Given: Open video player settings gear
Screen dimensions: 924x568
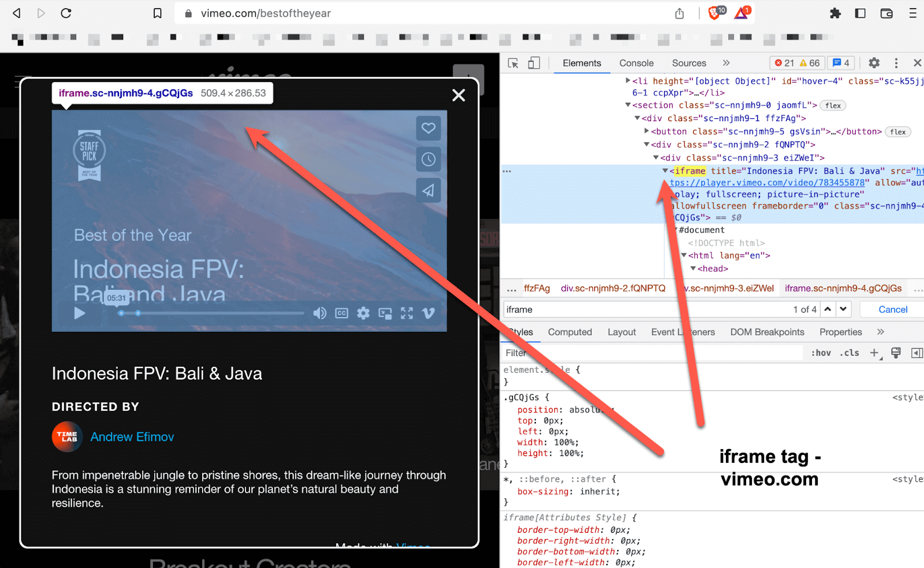Looking at the screenshot, I should pyautogui.click(x=363, y=313).
